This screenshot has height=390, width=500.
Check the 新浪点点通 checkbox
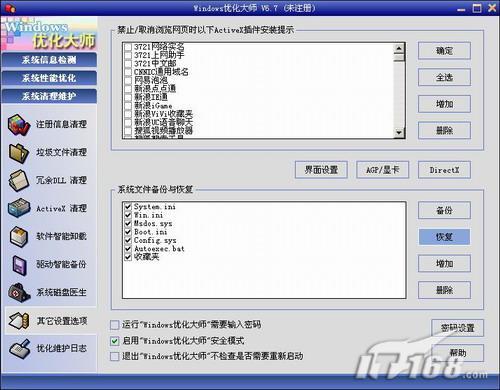coord(128,88)
